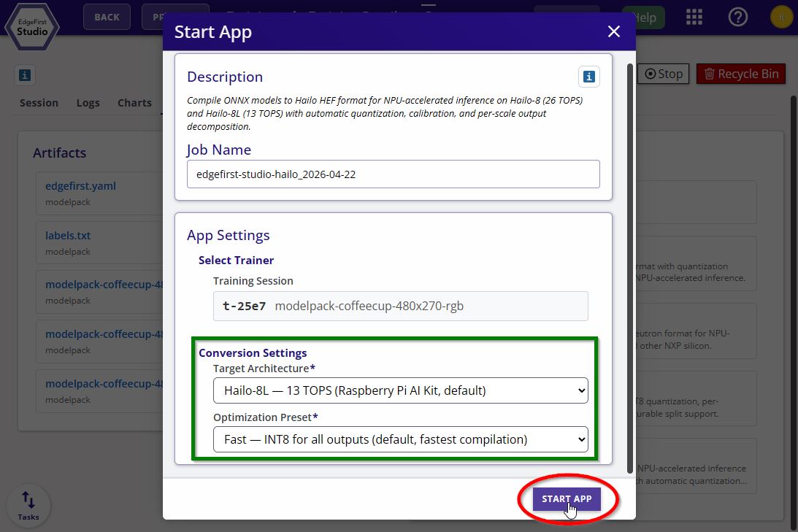Screen dimensions: 798x532
Task: Open the Target Architecture dropdown
Action: coord(401,390)
